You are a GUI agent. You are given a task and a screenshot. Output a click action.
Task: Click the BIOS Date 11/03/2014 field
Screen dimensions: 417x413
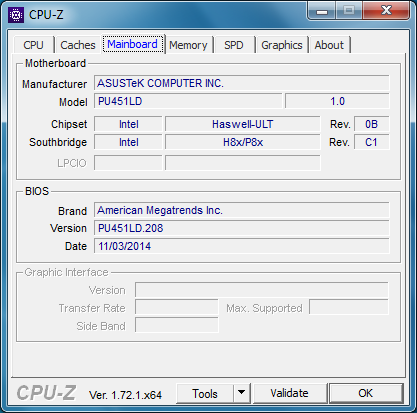coord(242,246)
